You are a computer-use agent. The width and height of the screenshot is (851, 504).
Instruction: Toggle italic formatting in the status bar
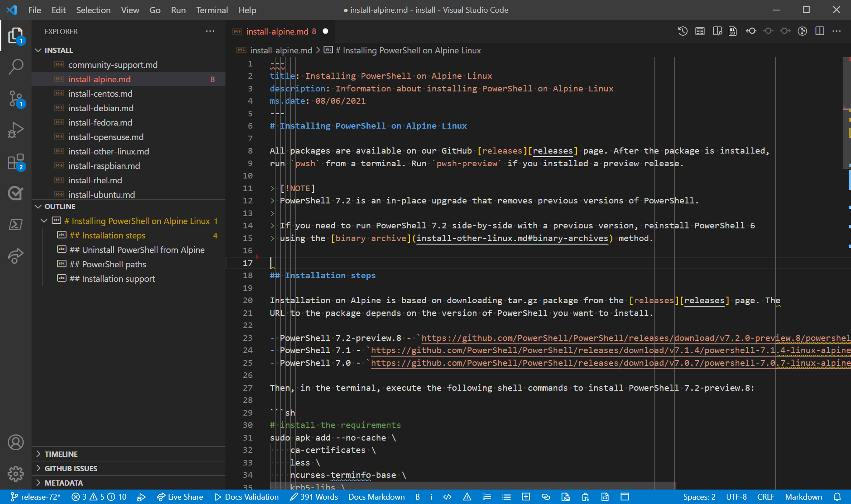tap(431, 497)
